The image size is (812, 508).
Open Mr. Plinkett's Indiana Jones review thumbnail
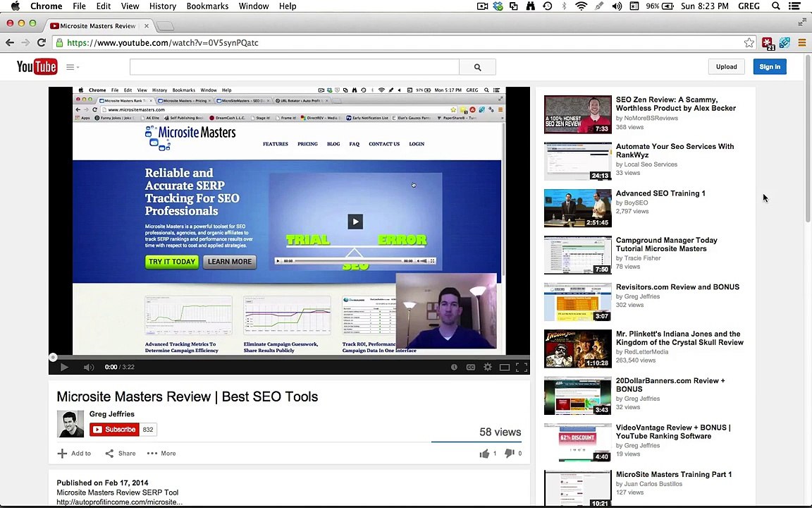pos(577,349)
